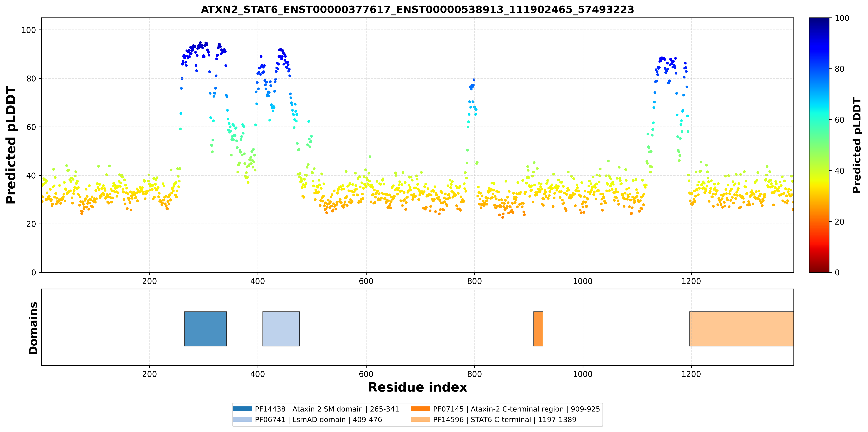The height and width of the screenshot is (432, 868).
Task: Click the Ataxin 2 SM domain blue box
Action: click(x=205, y=329)
